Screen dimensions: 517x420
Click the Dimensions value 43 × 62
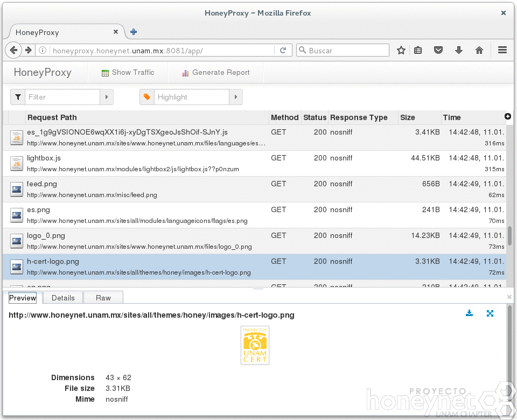point(118,377)
